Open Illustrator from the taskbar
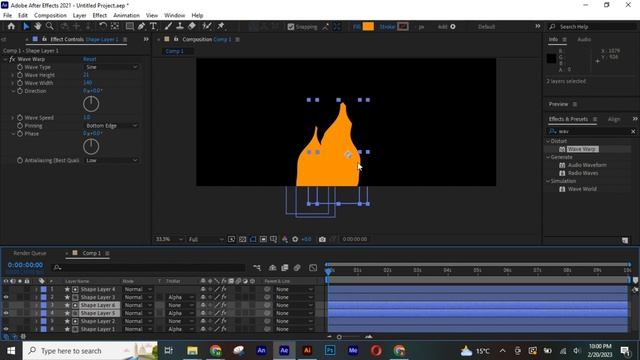Viewport: 640px width, 360px height. pos(307,351)
